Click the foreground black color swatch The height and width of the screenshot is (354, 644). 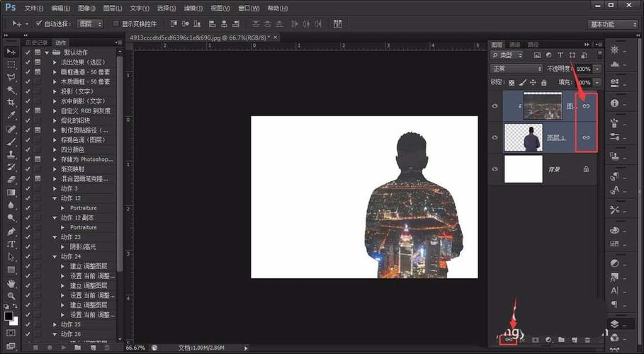click(9, 316)
